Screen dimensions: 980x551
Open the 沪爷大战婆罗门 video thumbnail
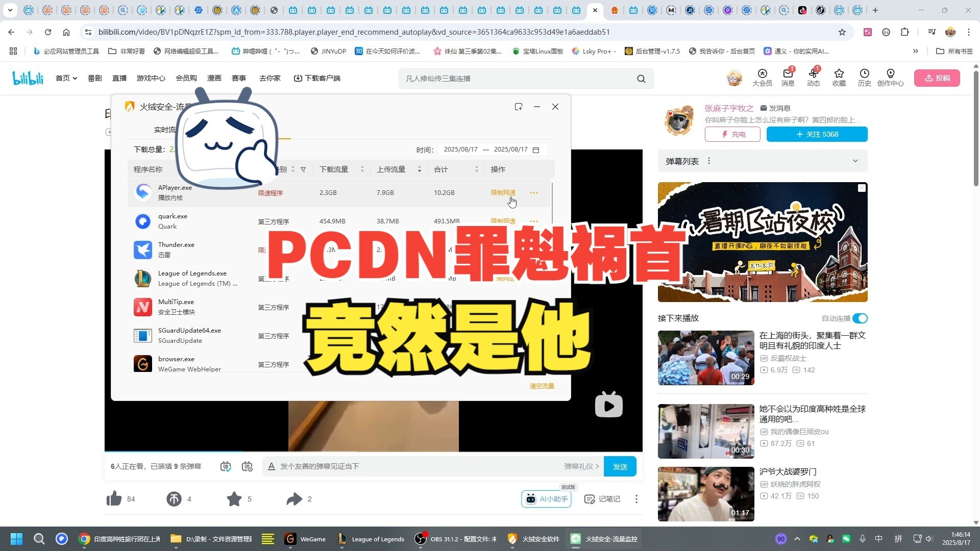[x=705, y=494]
